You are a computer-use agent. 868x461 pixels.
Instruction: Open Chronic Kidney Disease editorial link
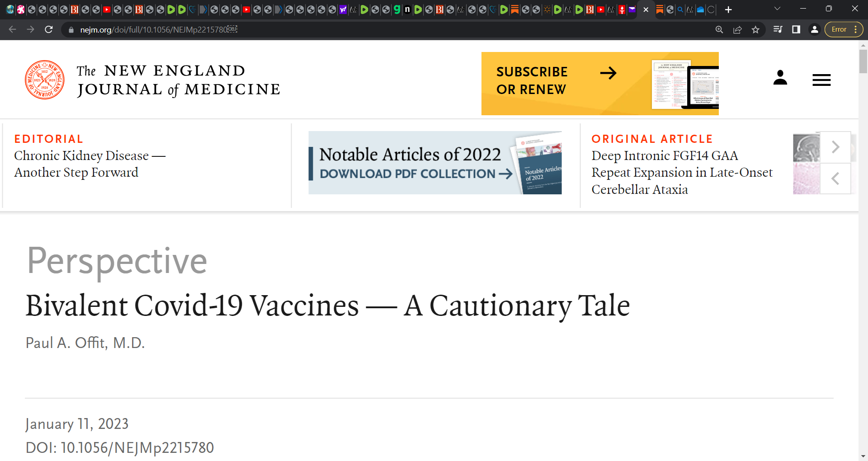point(90,164)
